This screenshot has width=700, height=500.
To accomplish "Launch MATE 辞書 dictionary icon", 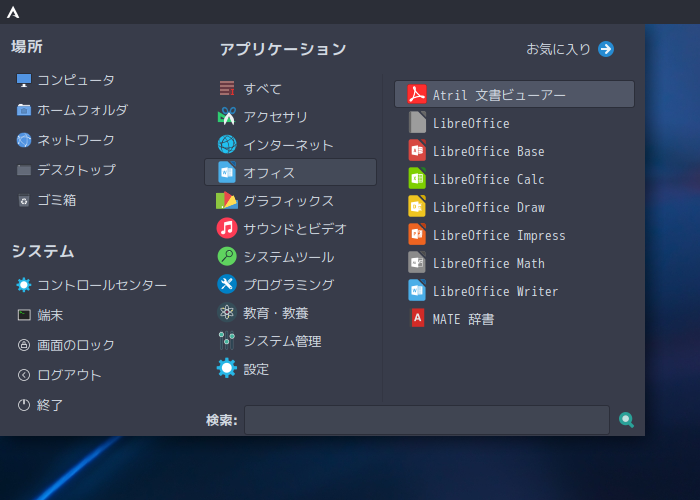I will 417,318.
